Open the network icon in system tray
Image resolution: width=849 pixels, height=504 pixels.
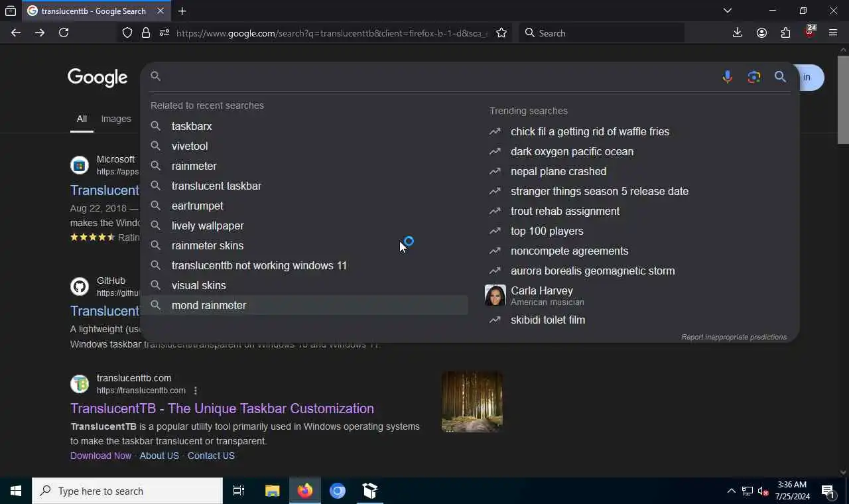(748, 491)
